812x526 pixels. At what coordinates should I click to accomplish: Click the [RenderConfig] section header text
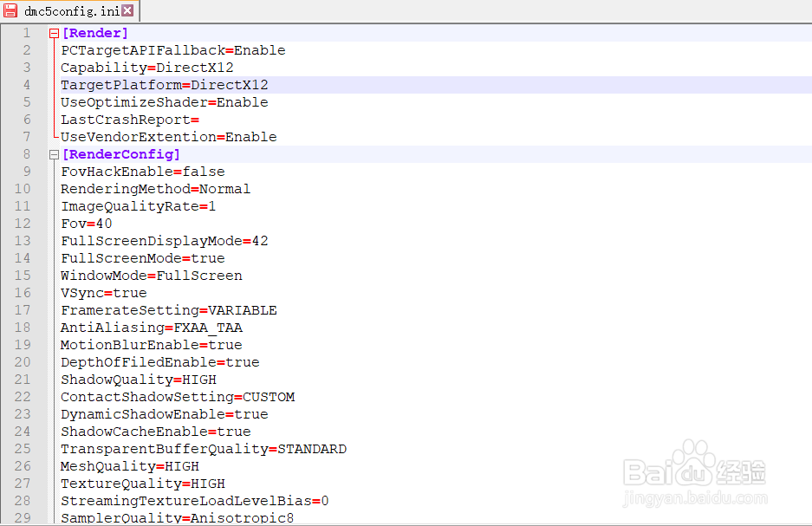tap(121, 154)
